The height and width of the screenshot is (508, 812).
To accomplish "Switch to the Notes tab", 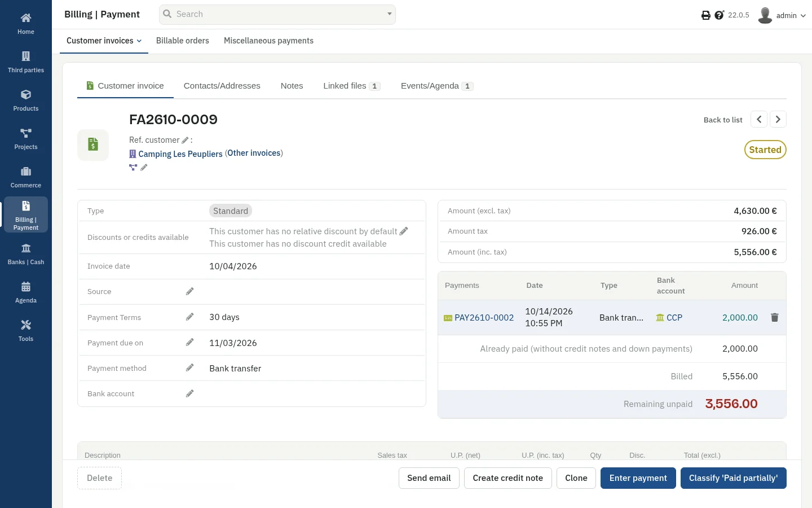I will point(292,86).
